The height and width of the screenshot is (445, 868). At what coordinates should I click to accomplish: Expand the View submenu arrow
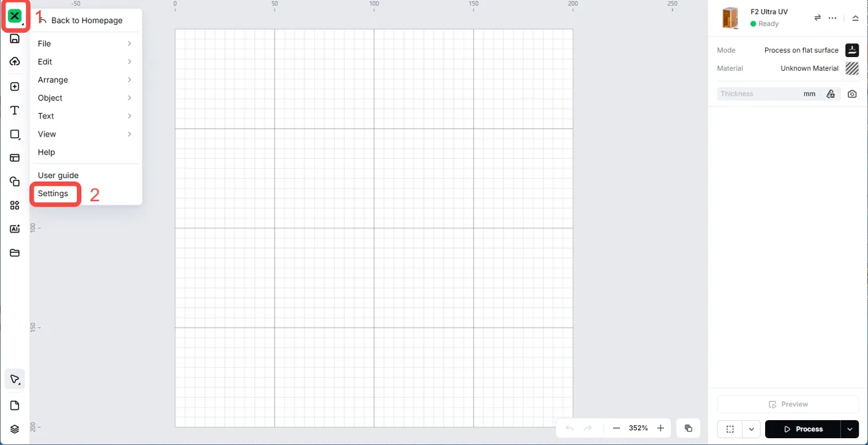coord(130,134)
